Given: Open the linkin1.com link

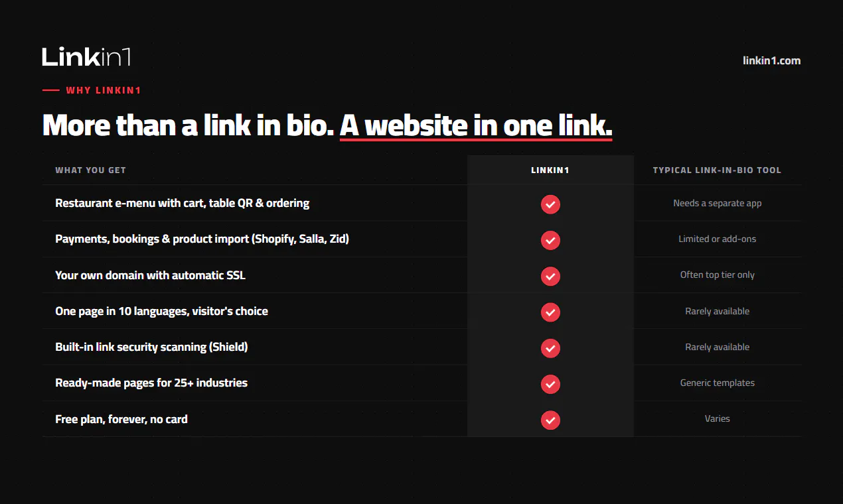Looking at the screenshot, I should [x=771, y=60].
